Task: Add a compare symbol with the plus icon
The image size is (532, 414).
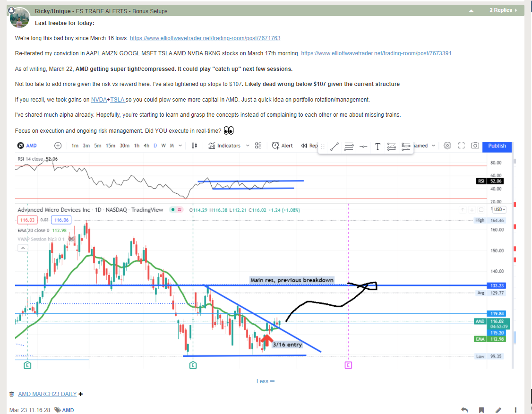Action: [x=58, y=146]
